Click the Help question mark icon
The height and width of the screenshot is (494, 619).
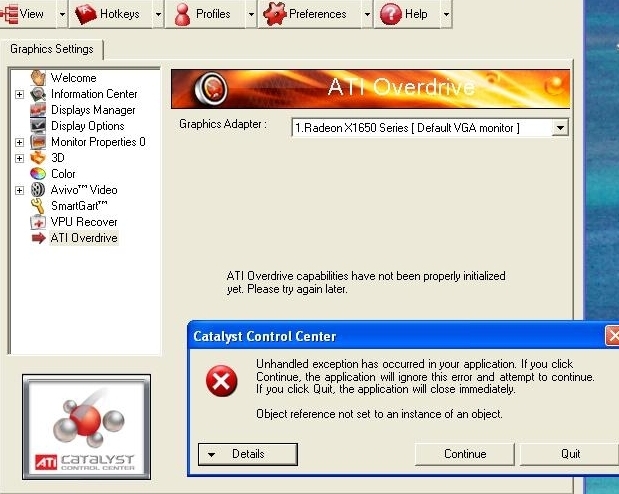(390, 14)
